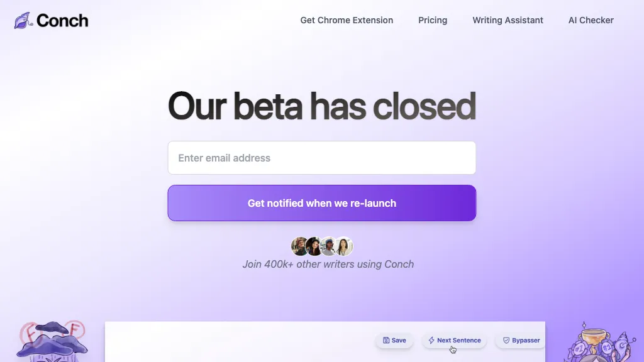Click the third writer avatar
The image size is (644, 362).
pos(328,246)
